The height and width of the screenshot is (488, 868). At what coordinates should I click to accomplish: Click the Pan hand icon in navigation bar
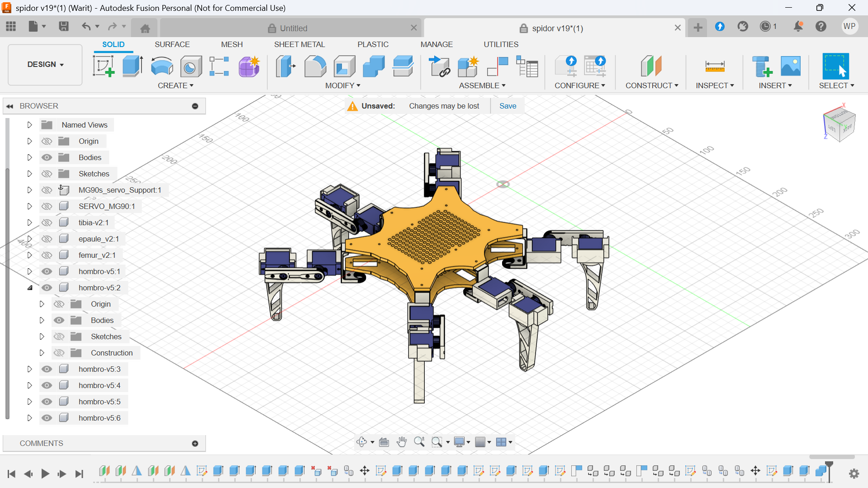(401, 442)
